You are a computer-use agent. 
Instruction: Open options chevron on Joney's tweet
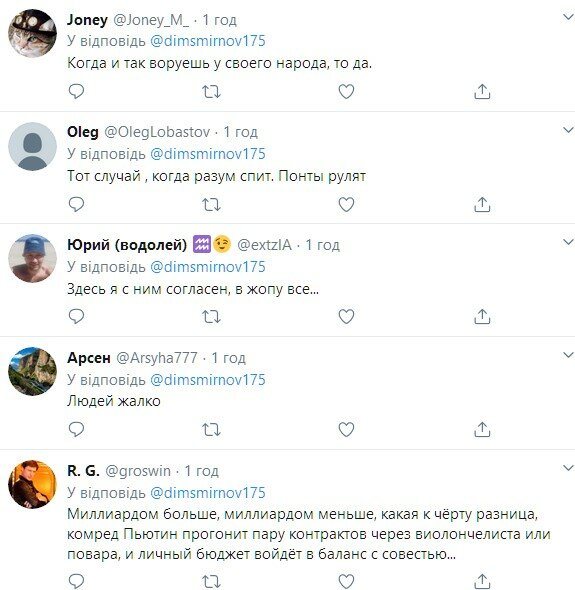pyautogui.click(x=567, y=17)
